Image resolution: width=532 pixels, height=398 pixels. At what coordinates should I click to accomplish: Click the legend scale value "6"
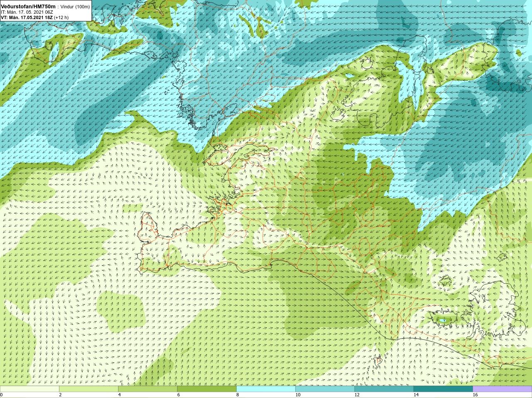178,395
